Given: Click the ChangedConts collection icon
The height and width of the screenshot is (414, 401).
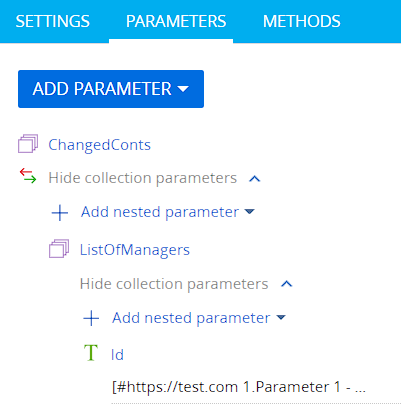Looking at the screenshot, I should (28, 144).
